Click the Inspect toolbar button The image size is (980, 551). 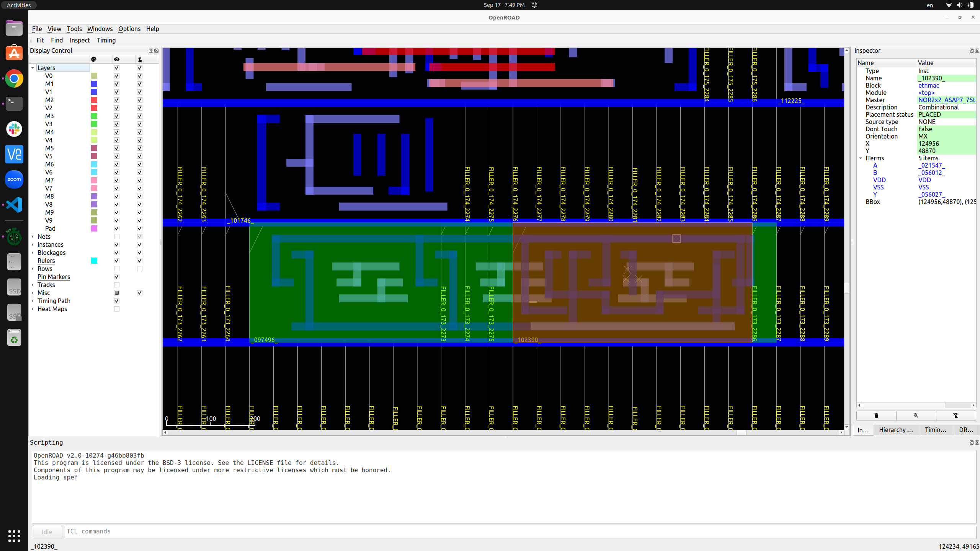point(80,40)
